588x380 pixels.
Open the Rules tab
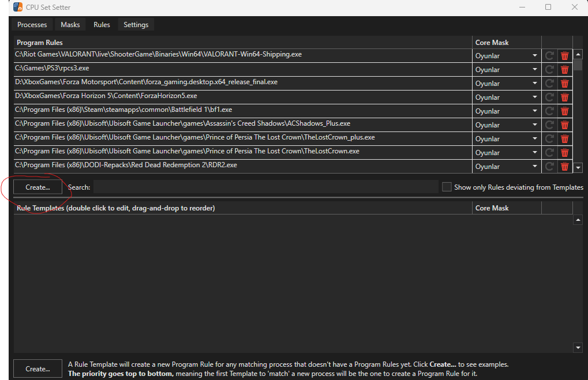coord(102,25)
